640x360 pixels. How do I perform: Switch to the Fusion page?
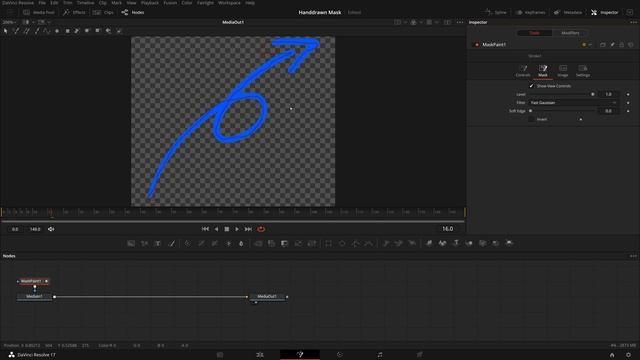(300, 355)
